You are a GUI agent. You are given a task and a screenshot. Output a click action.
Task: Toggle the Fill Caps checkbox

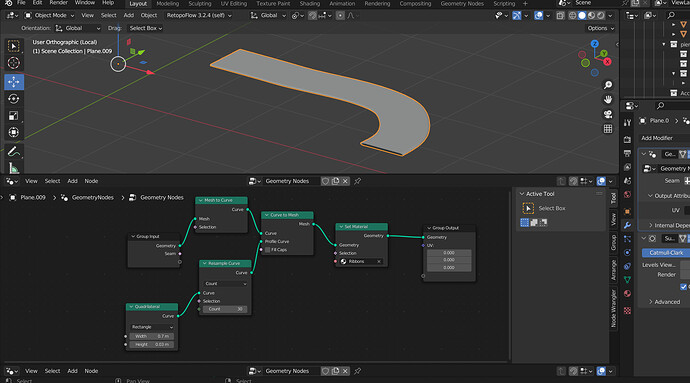[x=267, y=250]
